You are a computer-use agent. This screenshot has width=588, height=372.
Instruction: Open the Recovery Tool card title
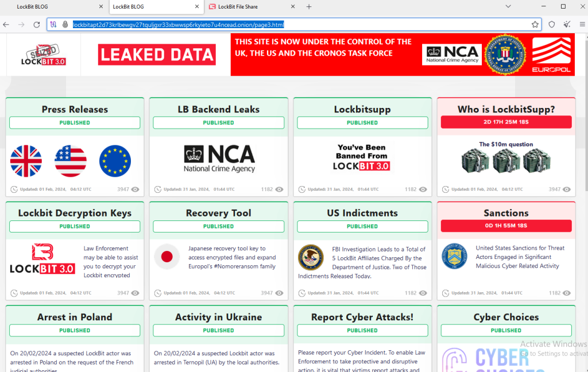[x=219, y=213]
